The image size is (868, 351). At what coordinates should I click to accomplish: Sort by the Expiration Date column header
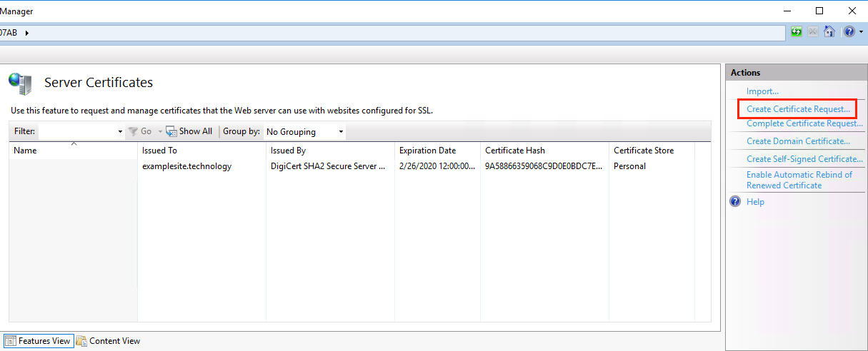coord(427,151)
